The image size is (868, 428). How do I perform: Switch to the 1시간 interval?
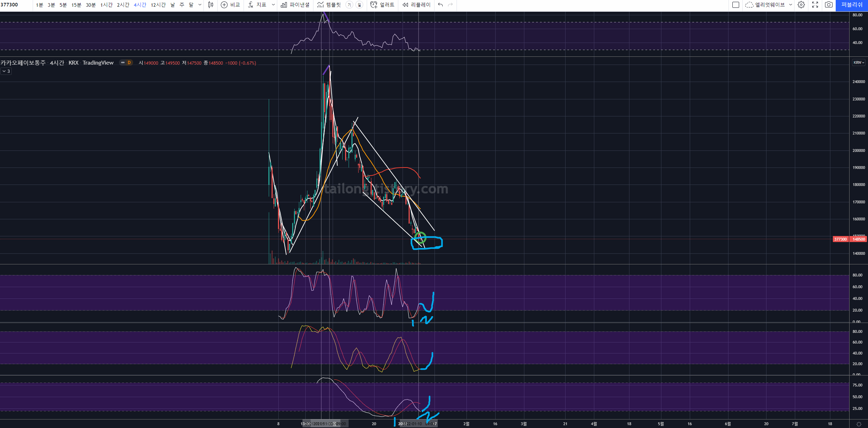tap(106, 5)
